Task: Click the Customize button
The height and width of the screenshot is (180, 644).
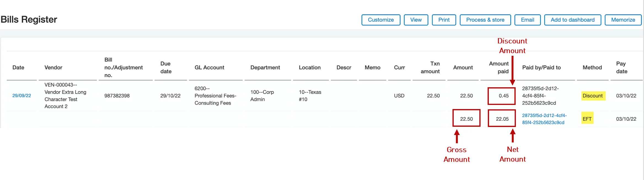Action: [x=381, y=20]
